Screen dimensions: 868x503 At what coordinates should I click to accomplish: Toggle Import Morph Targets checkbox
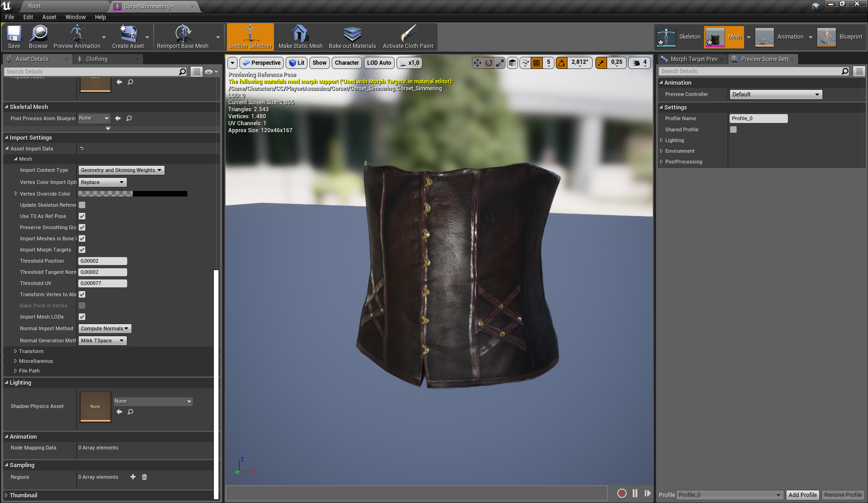pos(82,250)
